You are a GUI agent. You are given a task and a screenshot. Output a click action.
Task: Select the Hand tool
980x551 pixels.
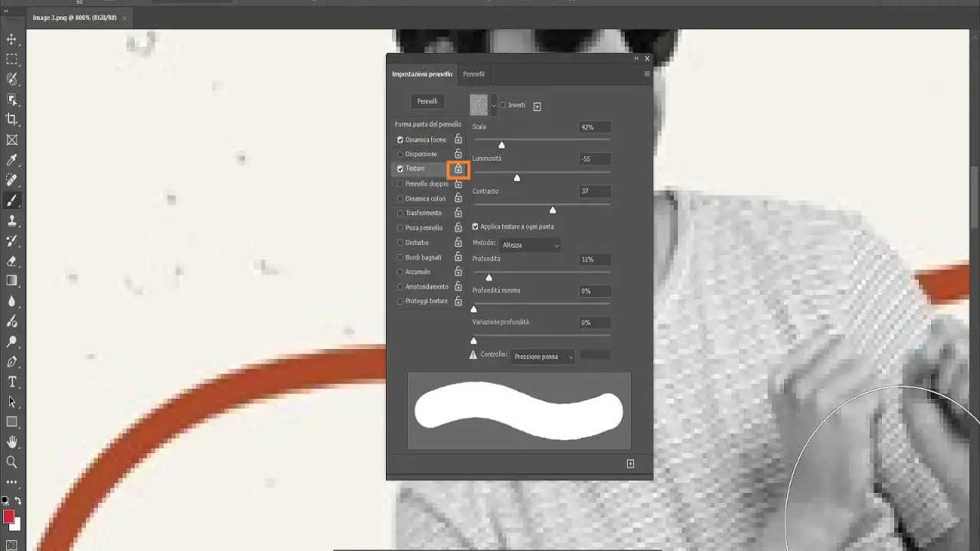[x=11, y=442]
